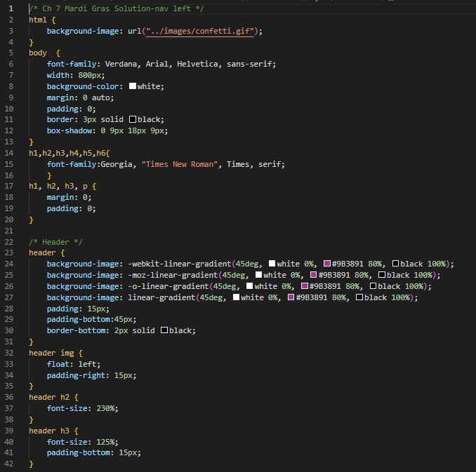Click 'sans-serif' in font-family
The height and width of the screenshot is (472, 476).
click(249, 64)
